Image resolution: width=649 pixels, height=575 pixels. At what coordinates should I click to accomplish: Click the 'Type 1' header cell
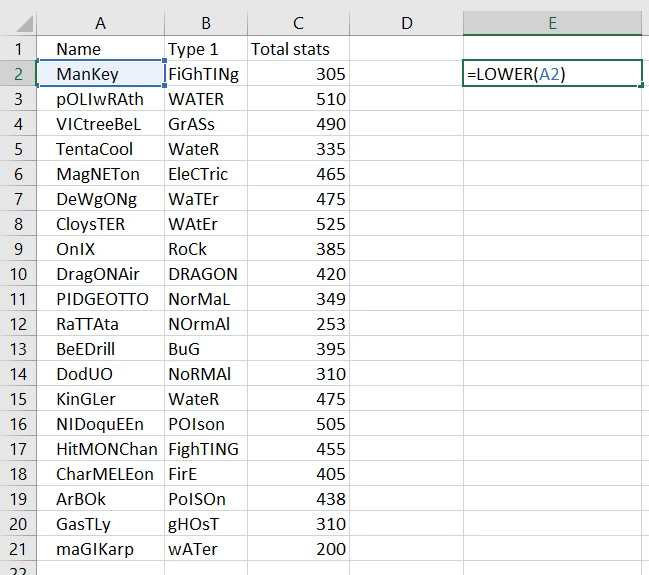click(206, 49)
